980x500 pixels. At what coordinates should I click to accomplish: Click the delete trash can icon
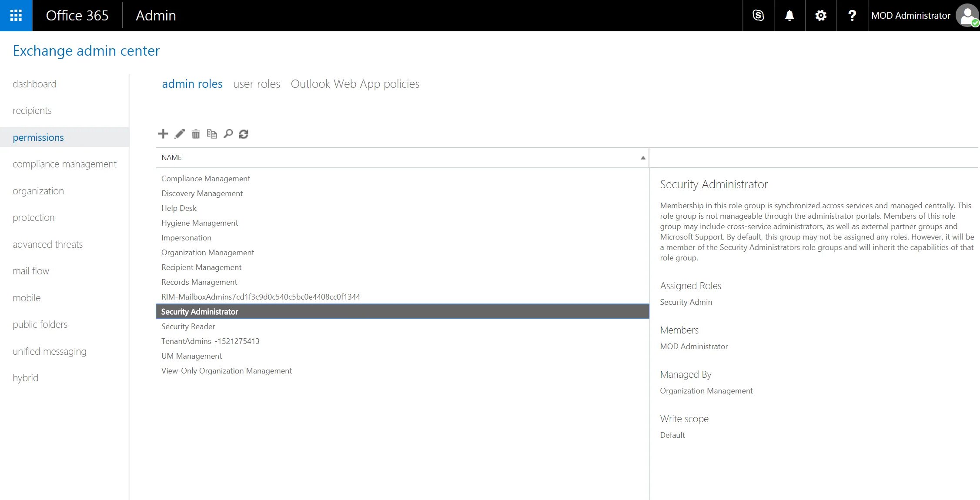click(x=196, y=134)
